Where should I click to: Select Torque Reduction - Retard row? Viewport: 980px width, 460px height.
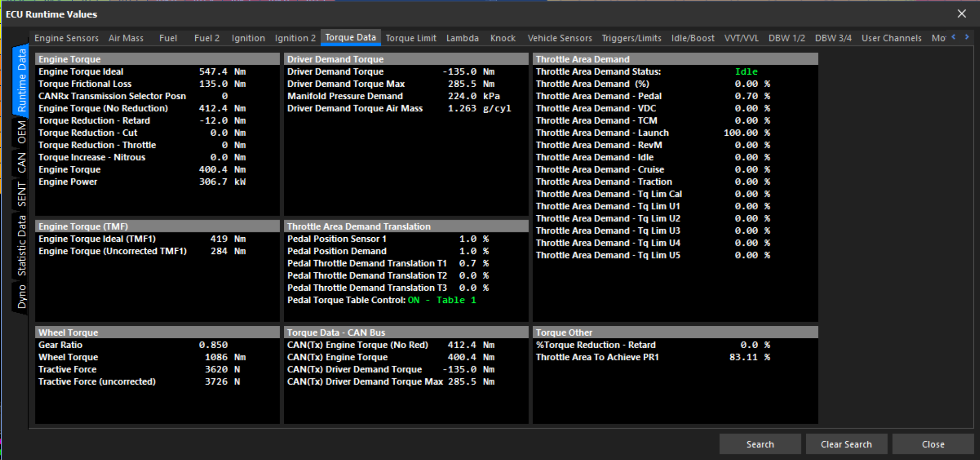click(x=142, y=120)
